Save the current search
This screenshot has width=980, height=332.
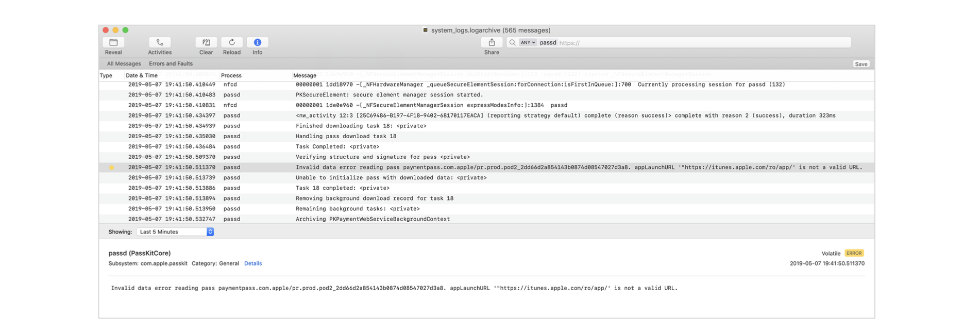click(x=861, y=64)
